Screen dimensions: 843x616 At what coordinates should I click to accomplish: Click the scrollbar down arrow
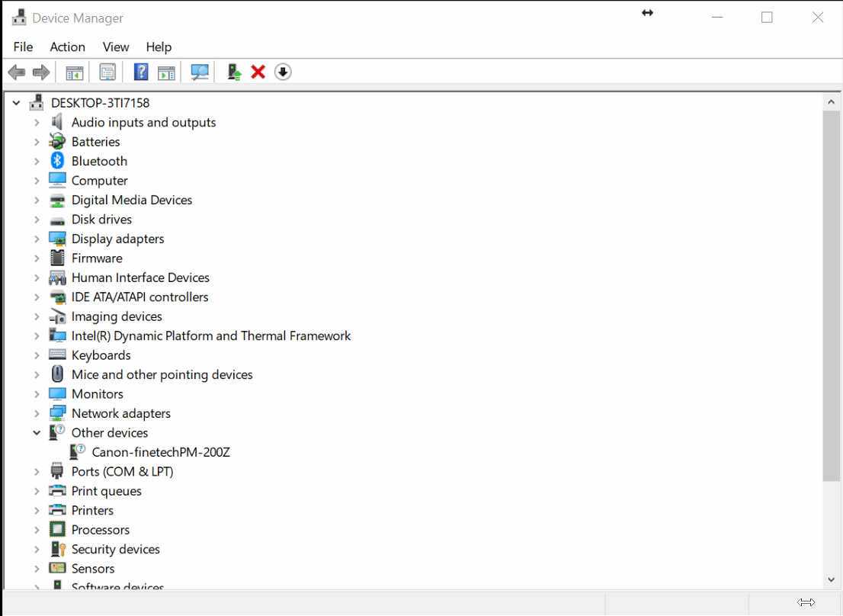click(x=831, y=579)
